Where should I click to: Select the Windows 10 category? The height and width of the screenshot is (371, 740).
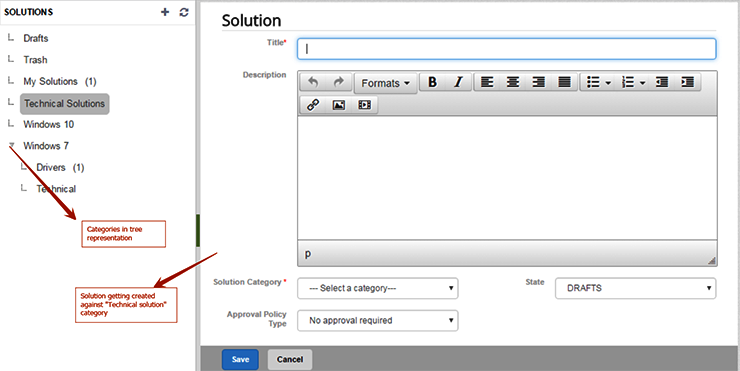point(49,124)
